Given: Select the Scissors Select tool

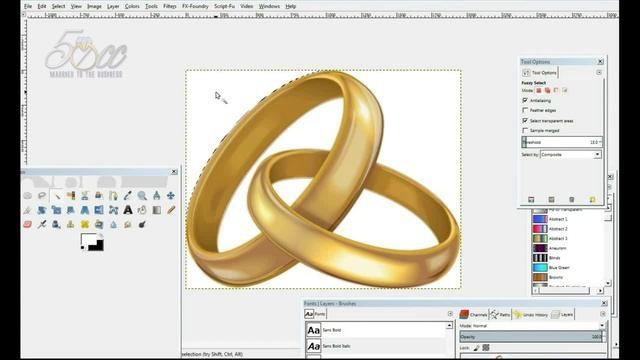Looking at the screenshot, I should point(85,196).
